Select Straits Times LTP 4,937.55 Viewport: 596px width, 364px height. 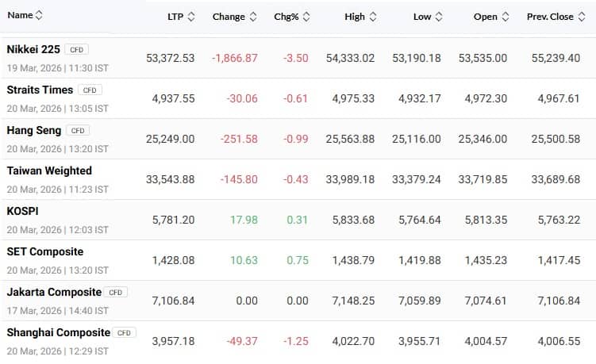pyautogui.click(x=173, y=98)
